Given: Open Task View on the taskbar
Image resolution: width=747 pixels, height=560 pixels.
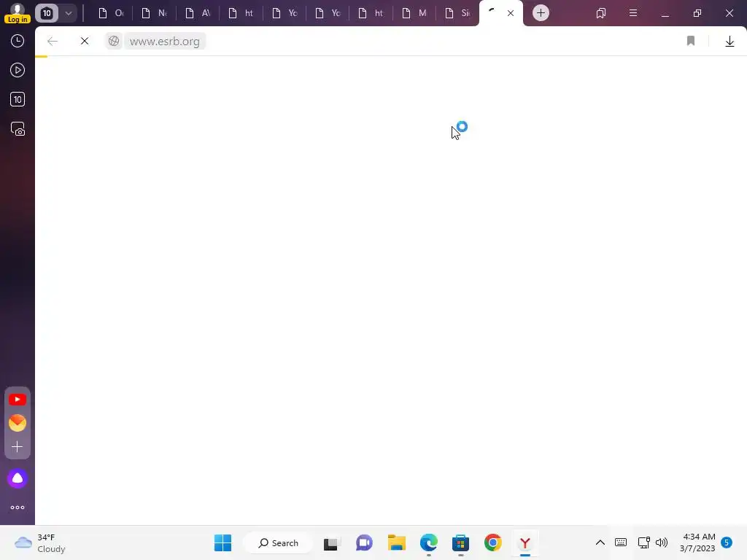Looking at the screenshot, I should pos(332,543).
